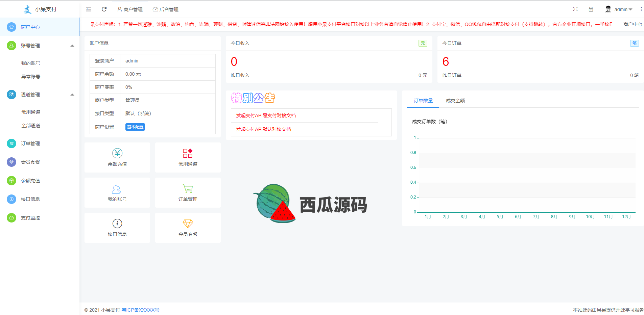
Task: Click the 笔 badge in 今日订单
Action: click(635, 43)
